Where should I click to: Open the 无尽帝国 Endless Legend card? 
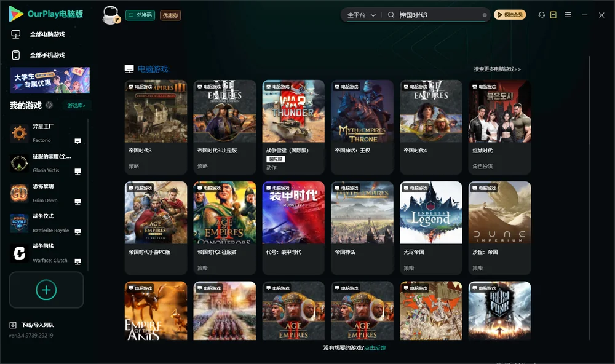(431, 228)
